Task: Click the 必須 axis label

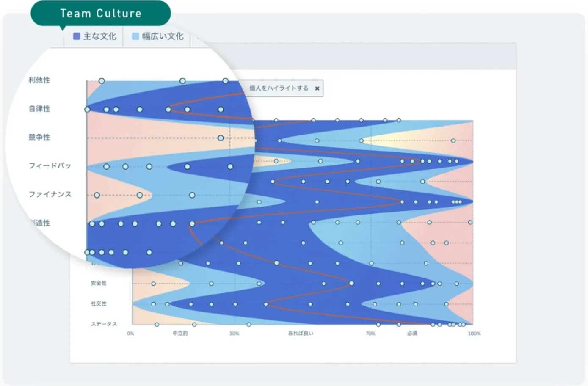Action: tap(412, 334)
